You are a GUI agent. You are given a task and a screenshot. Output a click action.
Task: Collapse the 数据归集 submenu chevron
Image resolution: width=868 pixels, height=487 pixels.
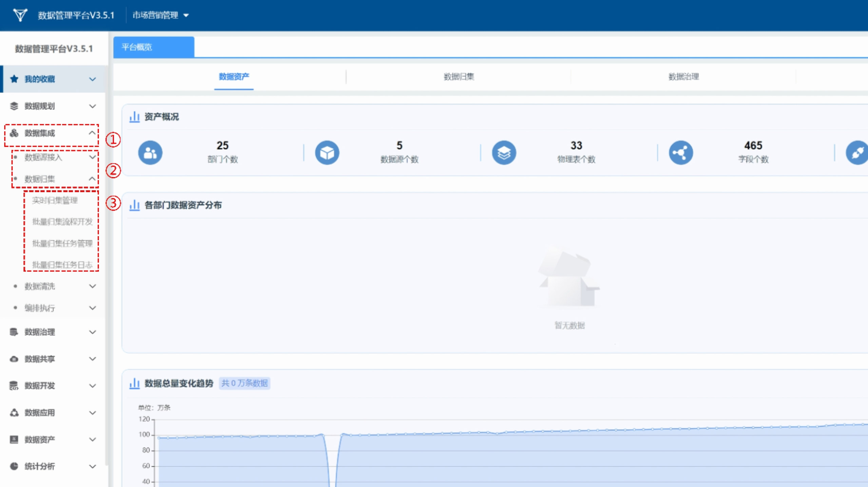tap(92, 179)
